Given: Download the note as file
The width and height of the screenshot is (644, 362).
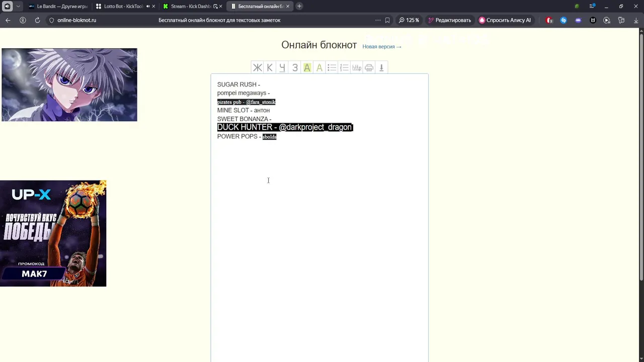Looking at the screenshot, I should tap(381, 68).
